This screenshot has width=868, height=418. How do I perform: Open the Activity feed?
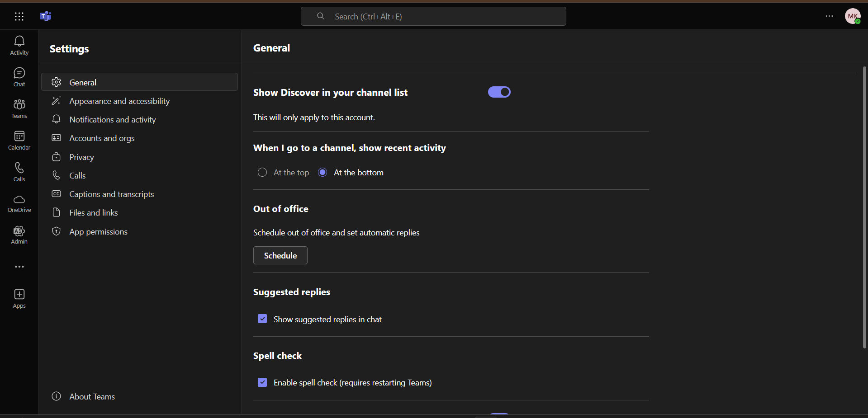[19, 45]
